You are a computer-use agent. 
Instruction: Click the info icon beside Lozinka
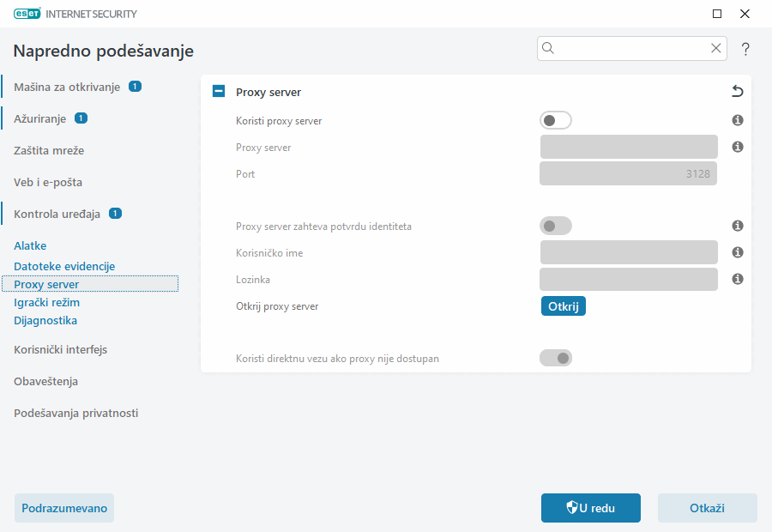coord(737,279)
